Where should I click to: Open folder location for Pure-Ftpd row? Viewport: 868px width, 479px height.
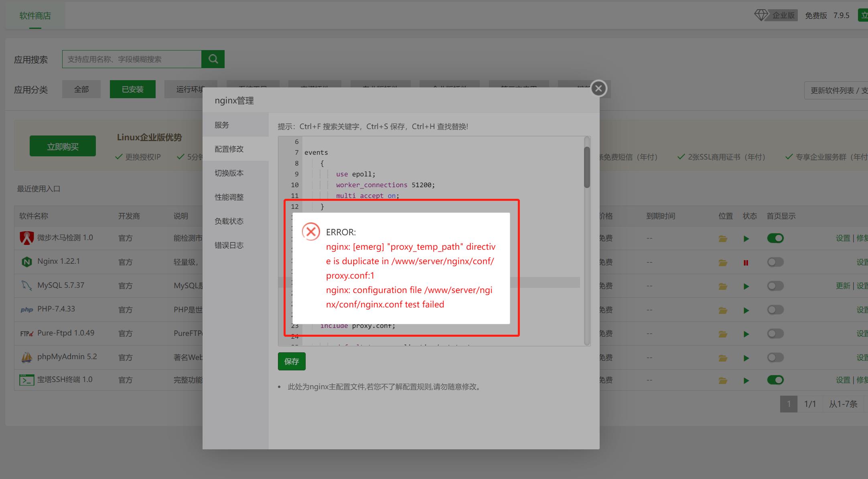click(723, 334)
